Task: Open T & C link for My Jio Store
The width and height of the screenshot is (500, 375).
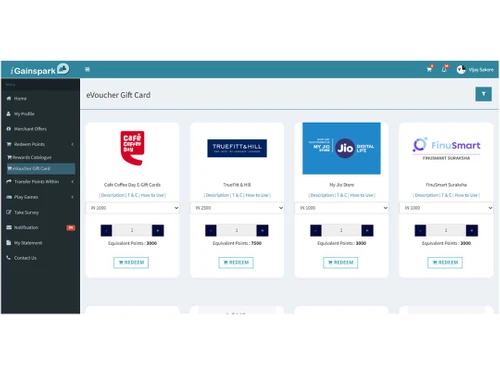Action: tap(342, 195)
